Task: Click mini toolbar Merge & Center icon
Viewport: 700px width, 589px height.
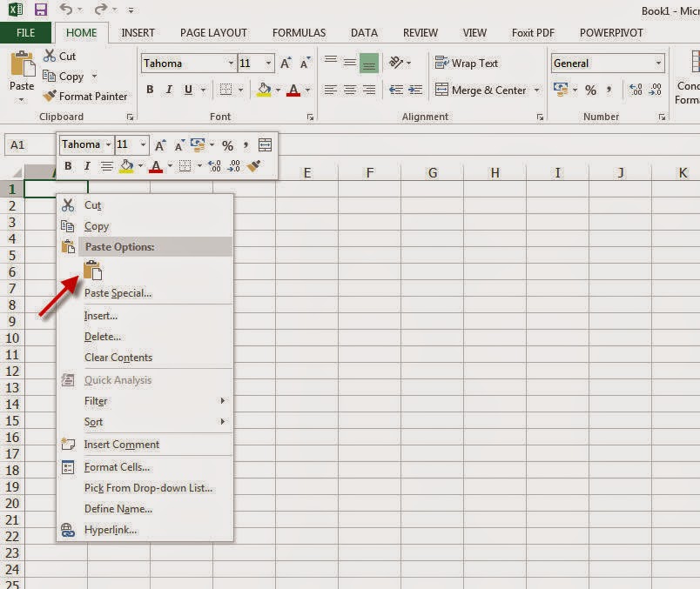Action: pos(266,144)
